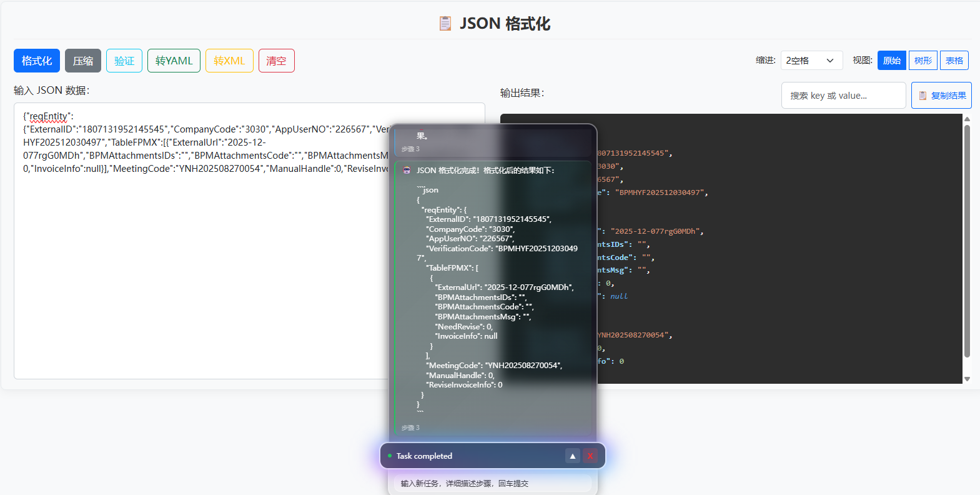Screen dimensions: 980x495
Task: Click the 输出结果 label
Action: click(x=522, y=93)
